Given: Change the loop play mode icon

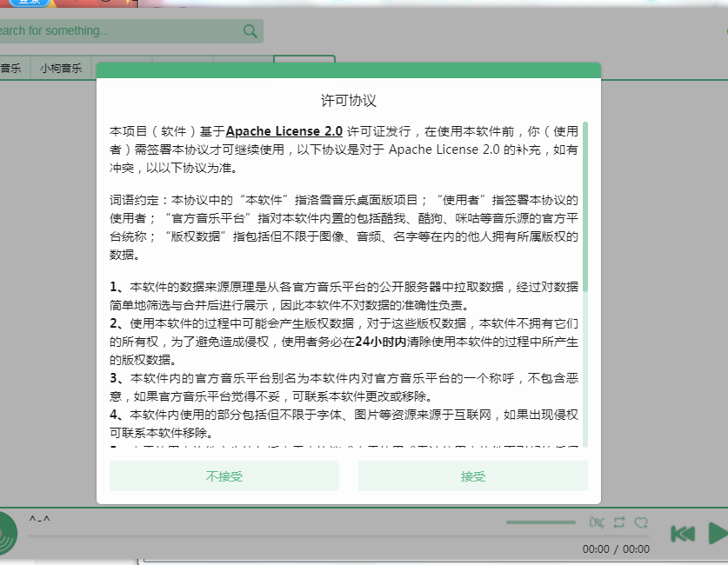Looking at the screenshot, I should tap(619, 522).
